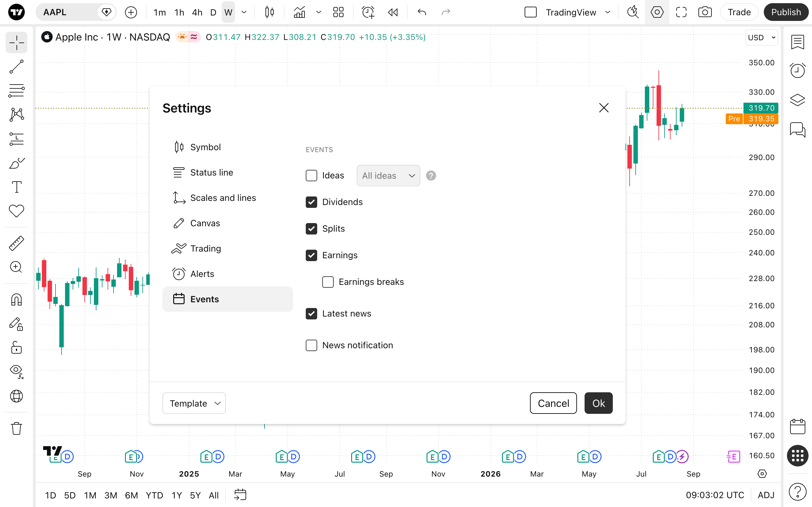Enable the Ideas checkbox
This screenshot has width=812, height=507.
click(311, 175)
